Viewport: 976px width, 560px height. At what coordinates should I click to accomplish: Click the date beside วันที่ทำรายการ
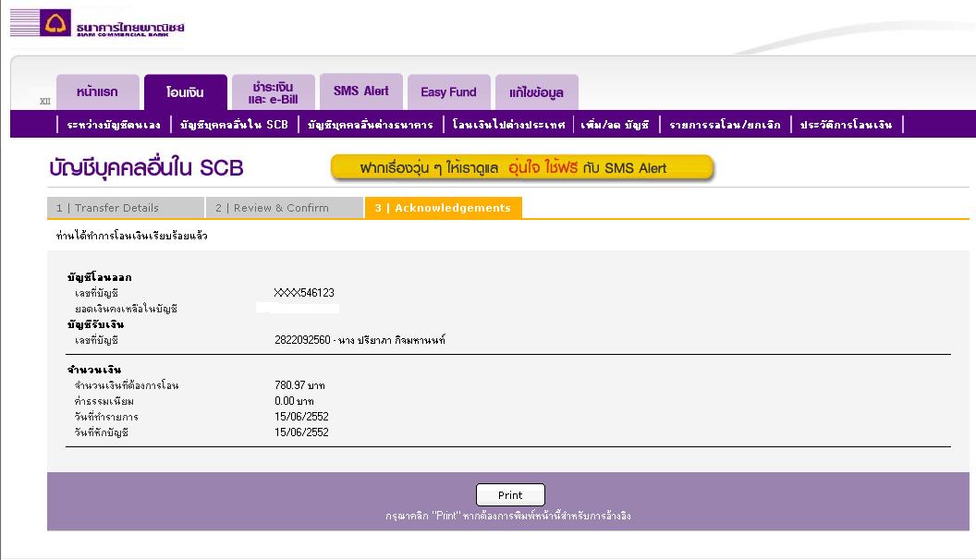(x=302, y=417)
